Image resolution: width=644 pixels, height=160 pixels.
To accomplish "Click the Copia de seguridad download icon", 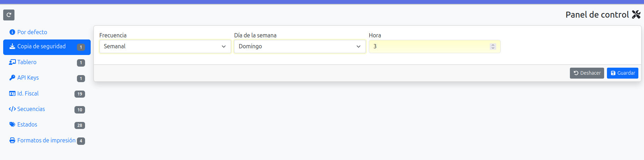I will pos(12,47).
